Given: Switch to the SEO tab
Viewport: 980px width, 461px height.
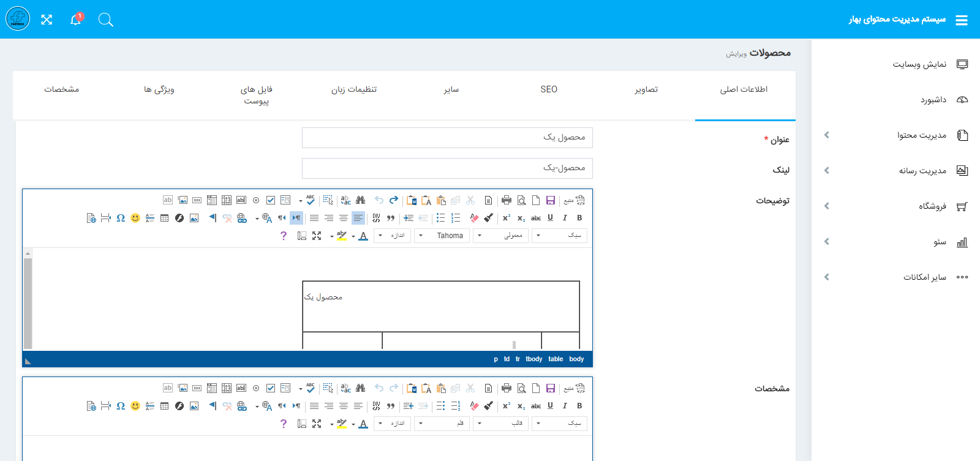Looking at the screenshot, I should coord(549,89).
